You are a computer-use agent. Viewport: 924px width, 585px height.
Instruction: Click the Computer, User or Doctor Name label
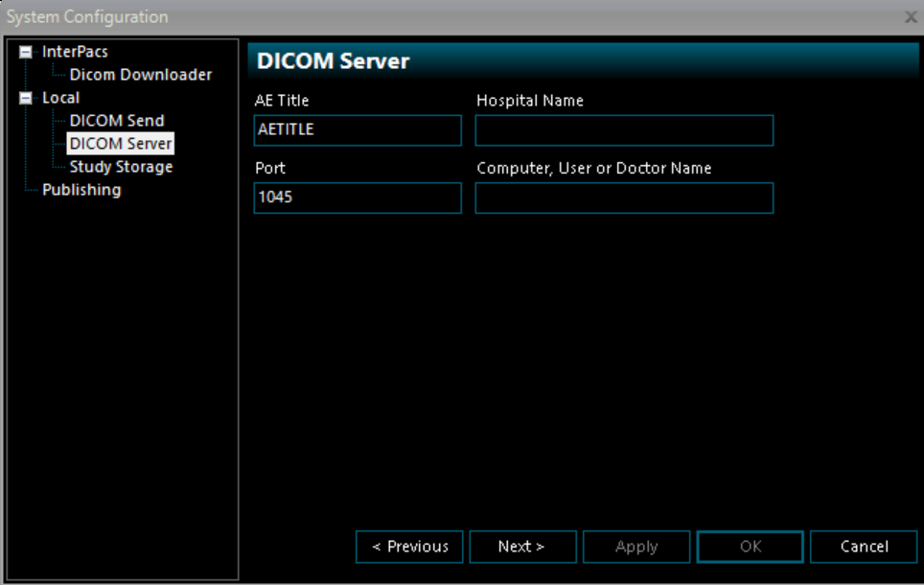pyautogui.click(x=594, y=169)
